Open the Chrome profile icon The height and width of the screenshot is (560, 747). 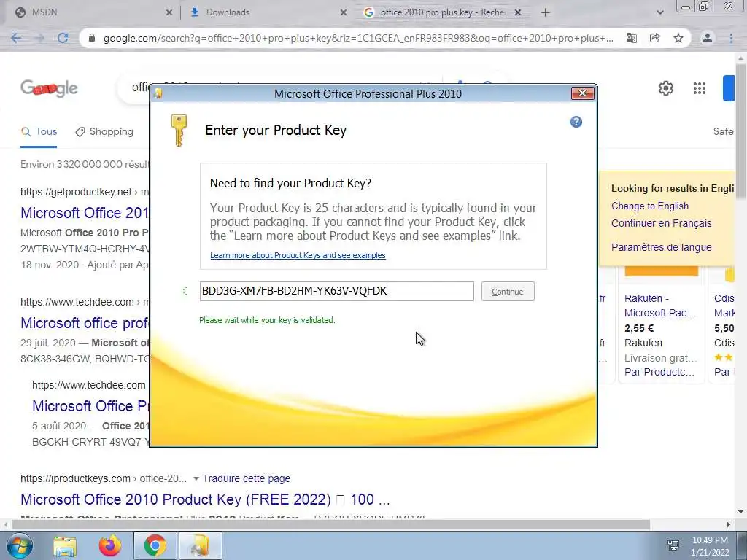[x=708, y=38]
